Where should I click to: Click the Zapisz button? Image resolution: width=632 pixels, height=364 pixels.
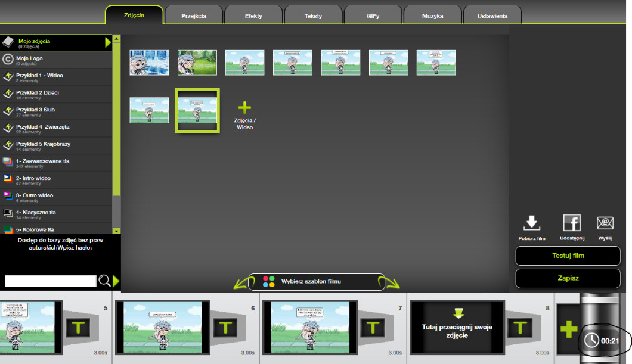tap(568, 278)
